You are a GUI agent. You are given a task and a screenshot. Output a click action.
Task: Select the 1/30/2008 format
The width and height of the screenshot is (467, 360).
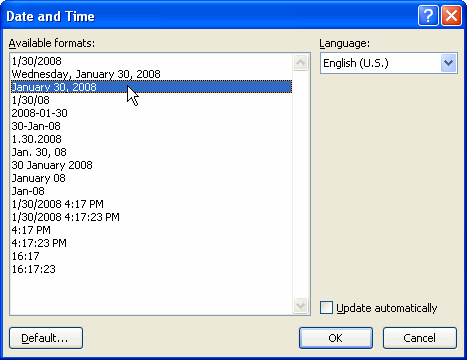click(x=152, y=61)
